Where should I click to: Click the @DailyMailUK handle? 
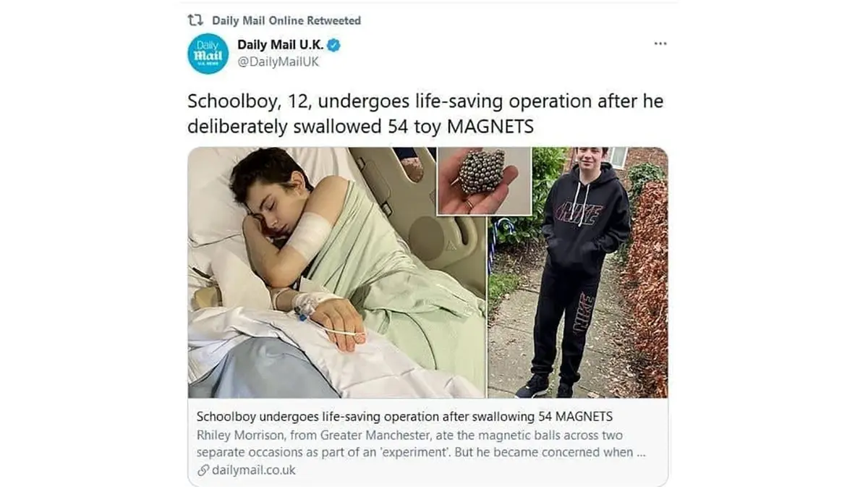point(278,62)
